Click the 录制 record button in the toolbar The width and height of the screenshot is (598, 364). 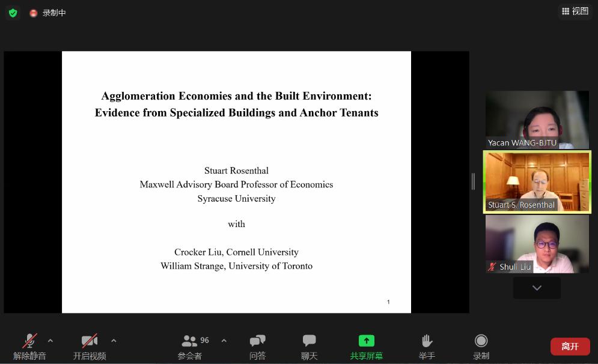pyautogui.click(x=481, y=347)
